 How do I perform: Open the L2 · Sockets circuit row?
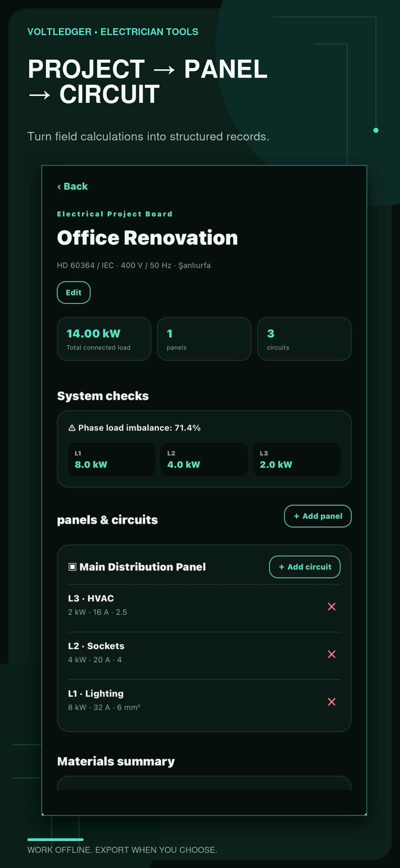click(204, 656)
